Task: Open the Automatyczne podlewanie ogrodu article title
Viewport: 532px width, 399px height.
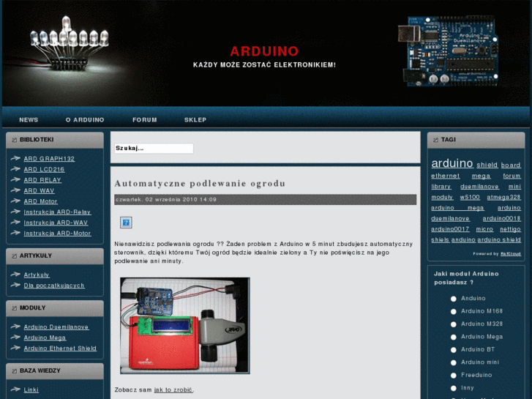Action: [200, 183]
